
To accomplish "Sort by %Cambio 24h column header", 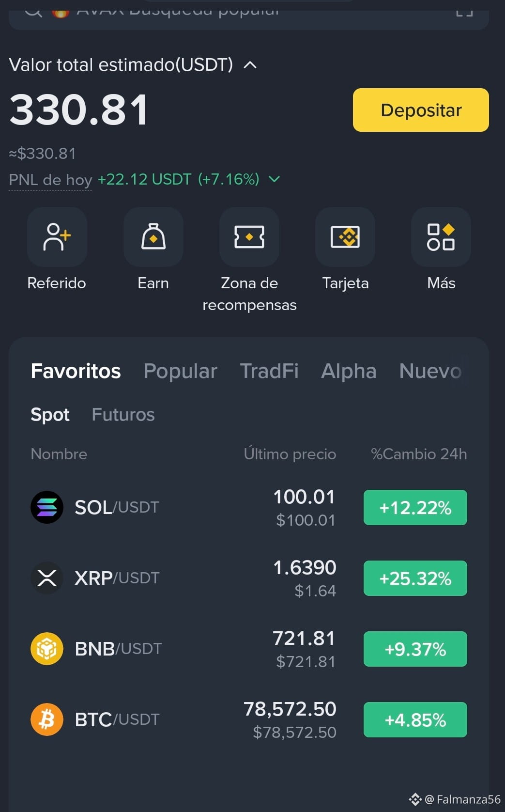I will coord(419,454).
